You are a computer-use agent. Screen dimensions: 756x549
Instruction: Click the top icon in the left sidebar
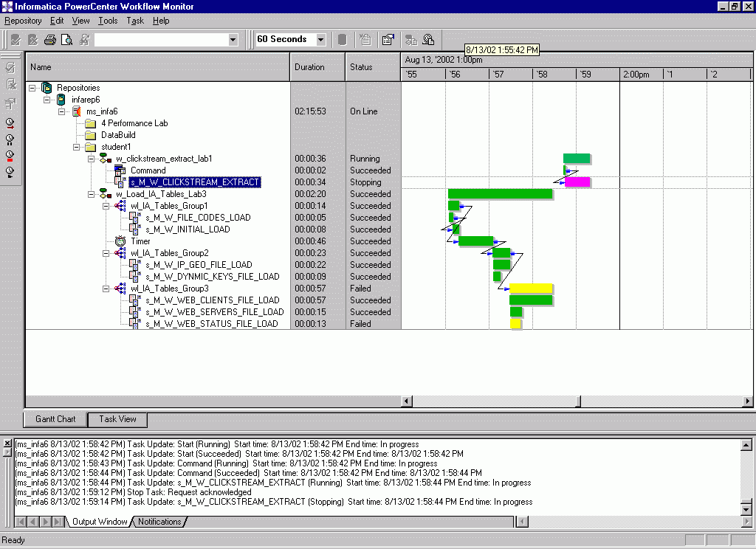[x=10, y=68]
